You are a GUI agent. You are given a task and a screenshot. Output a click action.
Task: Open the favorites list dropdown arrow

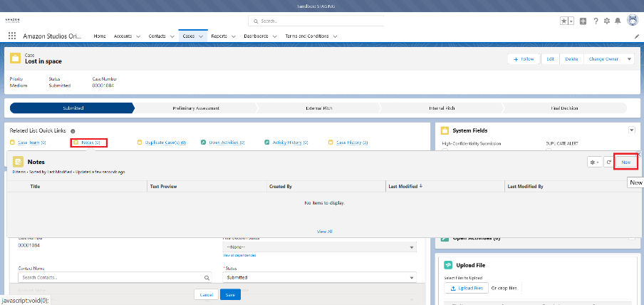point(571,21)
